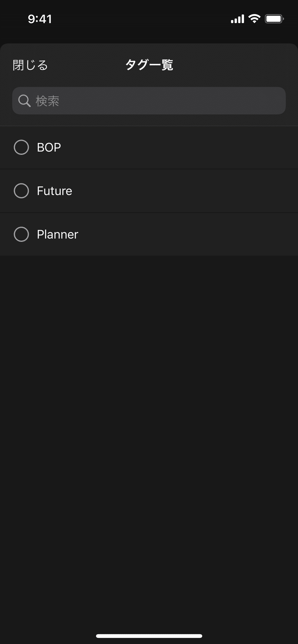
Task: Tap the battery status icon
Action: click(274, 19)
